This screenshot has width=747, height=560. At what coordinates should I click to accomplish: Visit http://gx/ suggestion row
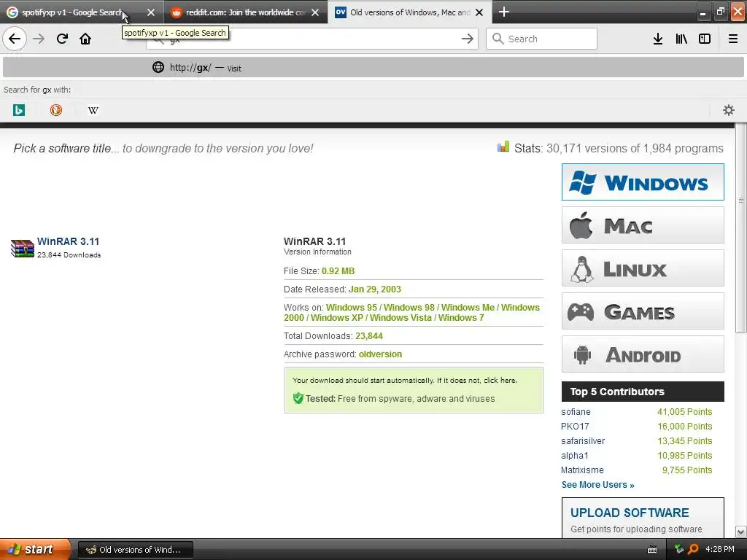pyautogui.click(x=373, y=68)
